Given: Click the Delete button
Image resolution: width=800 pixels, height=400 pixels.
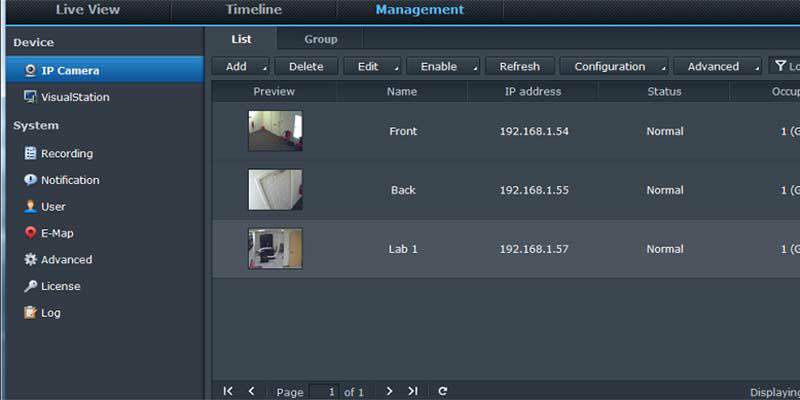Looking at the screenshot, I should (306, 67).
